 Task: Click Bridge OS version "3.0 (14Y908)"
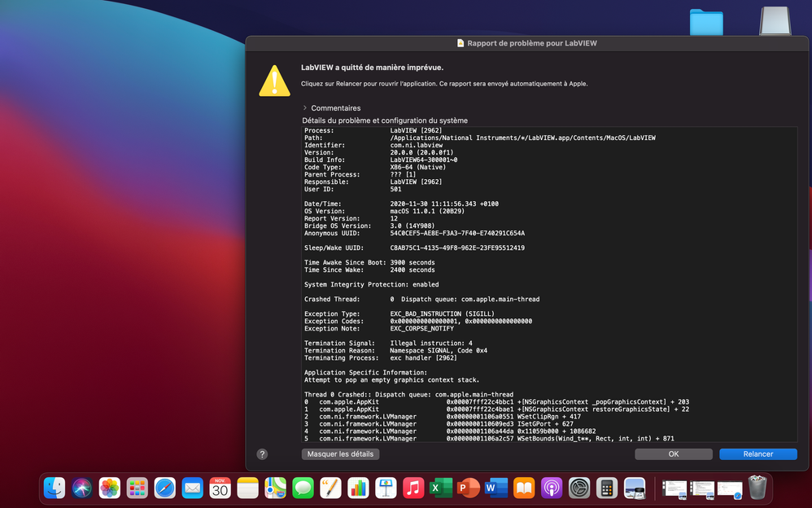point(413,226)
